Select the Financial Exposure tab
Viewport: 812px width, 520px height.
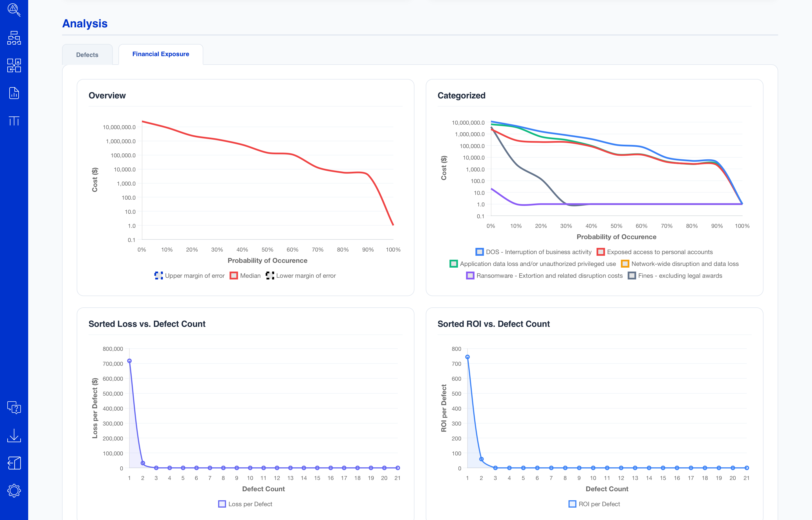[x=161, y=54]
